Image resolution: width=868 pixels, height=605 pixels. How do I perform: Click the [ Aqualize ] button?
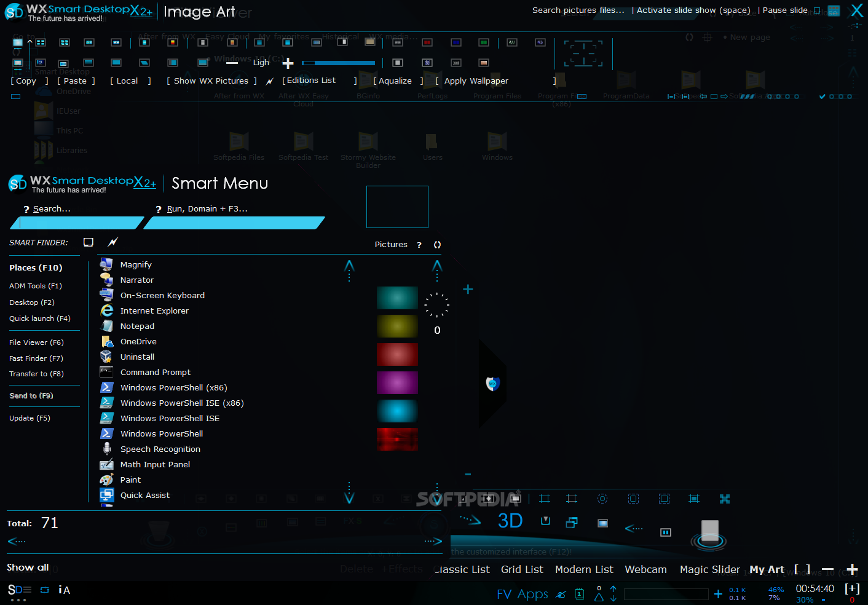[x=398, y=81]
